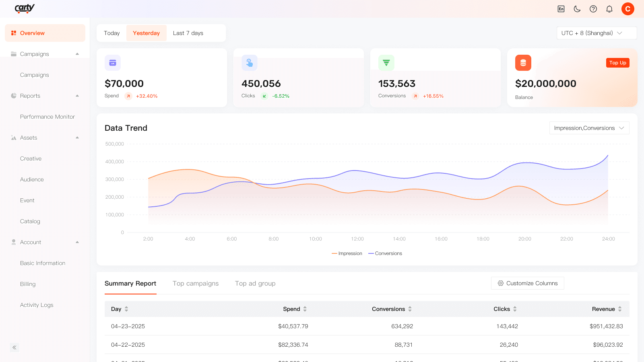This screenshot has width=644, height=362.
Task: Switch to Summary Report tab
Action: [x=130, y=283]
